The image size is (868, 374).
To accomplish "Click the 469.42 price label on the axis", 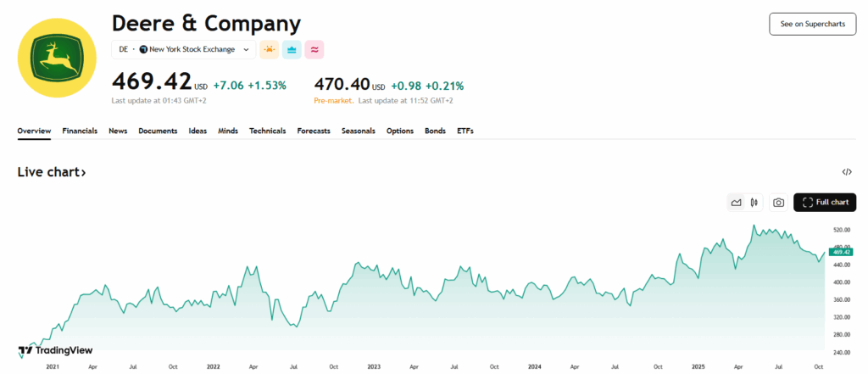I will pyautogui.click(x=841, y=252).
